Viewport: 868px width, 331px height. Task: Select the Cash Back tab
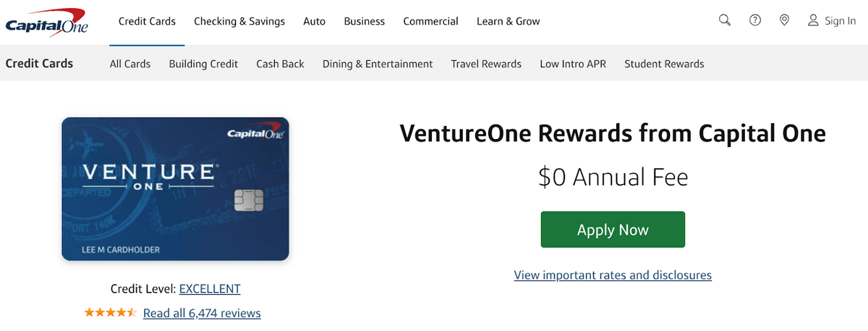click(x=281, y=64)
